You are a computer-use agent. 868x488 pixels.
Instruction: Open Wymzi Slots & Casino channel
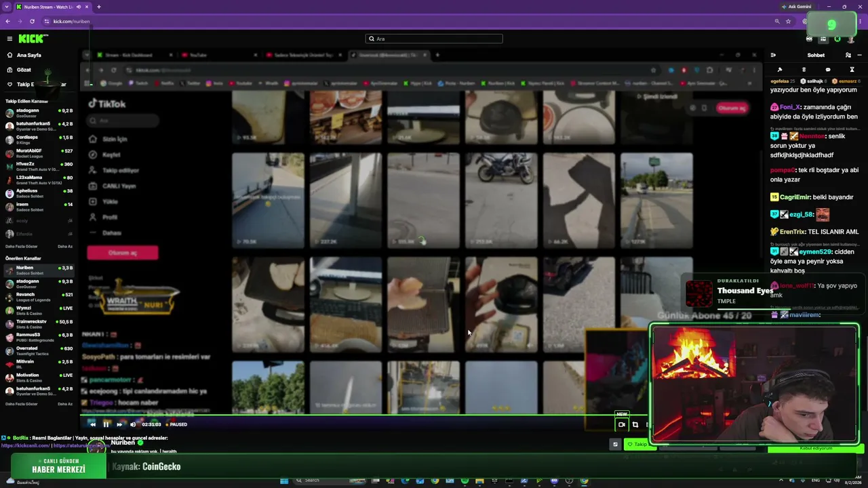pyautogui.click(x=39, y=310)
